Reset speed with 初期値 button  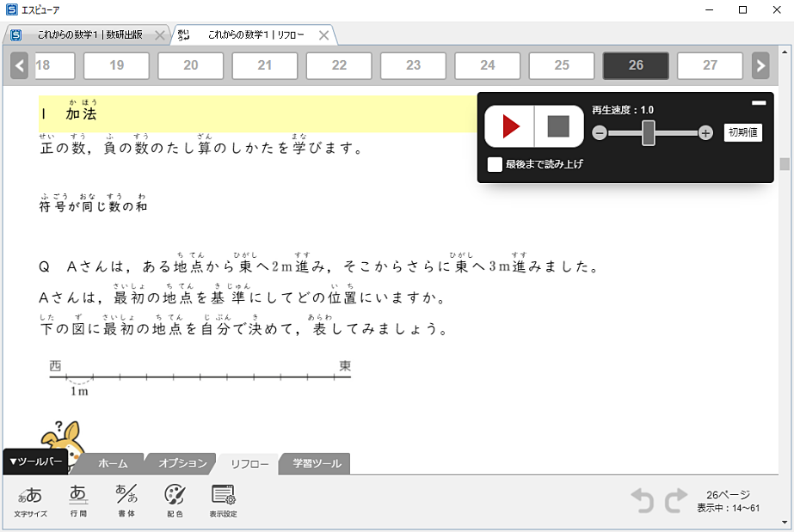click(x=742, y=132)
